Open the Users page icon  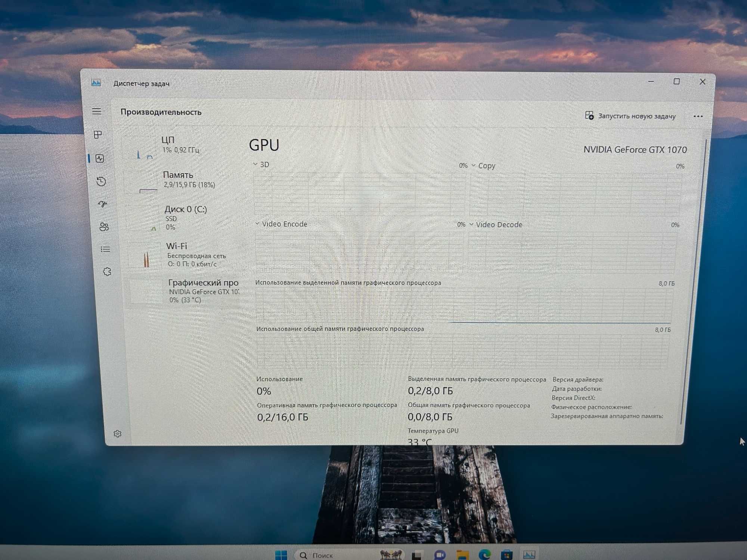[104, 227]
